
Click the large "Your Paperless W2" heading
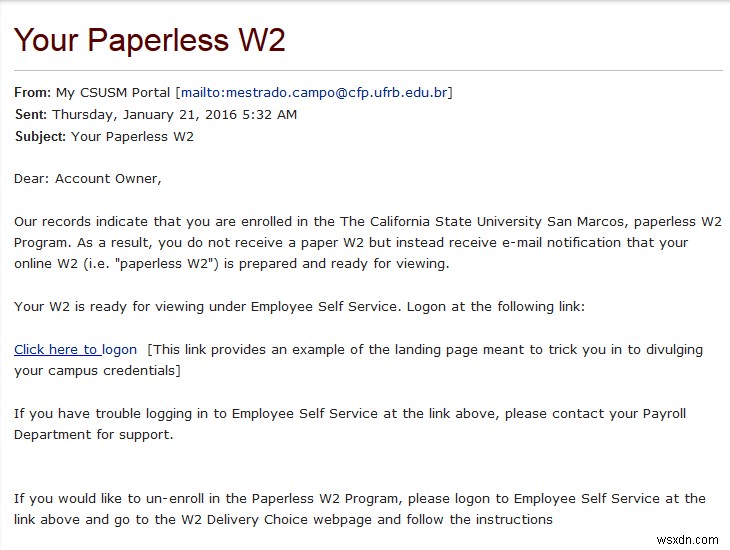click(150, 40)
